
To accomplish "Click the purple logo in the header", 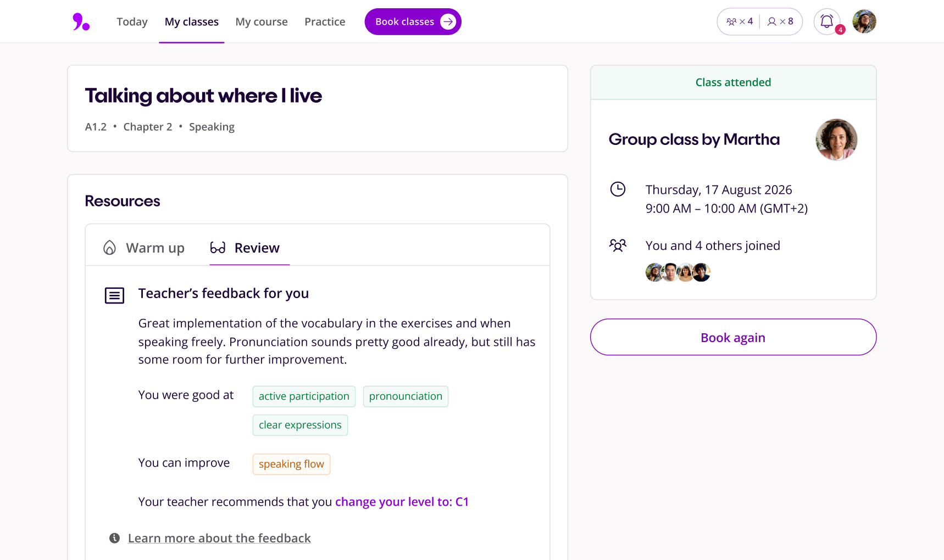I will 81,22.
